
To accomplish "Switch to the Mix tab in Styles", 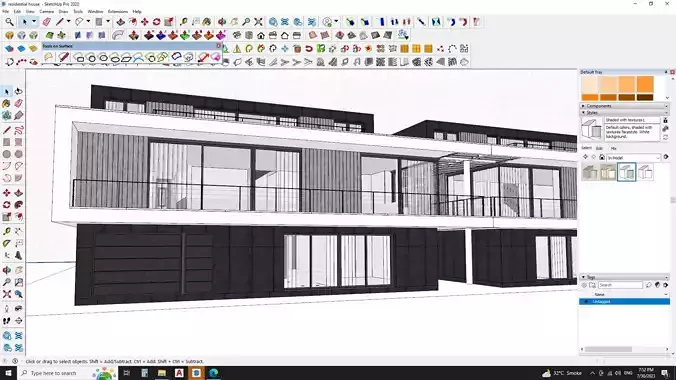I will pyautogui.click(x=613, y=148).
